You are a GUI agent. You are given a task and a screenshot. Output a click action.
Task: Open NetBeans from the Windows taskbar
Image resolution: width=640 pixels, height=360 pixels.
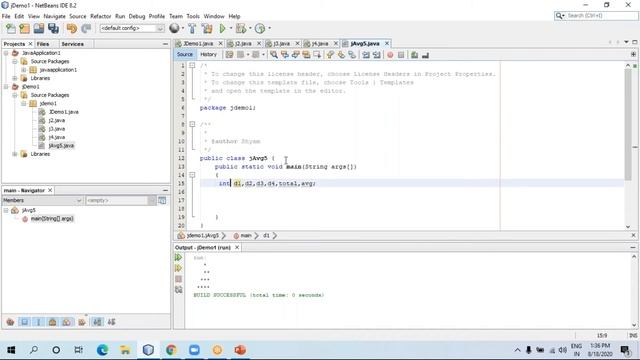click(148, 350)
